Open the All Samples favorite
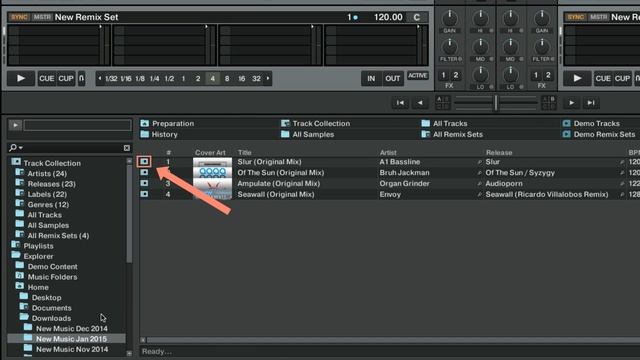640x360 pixels. pyautogui.click(x=307, y=134)
